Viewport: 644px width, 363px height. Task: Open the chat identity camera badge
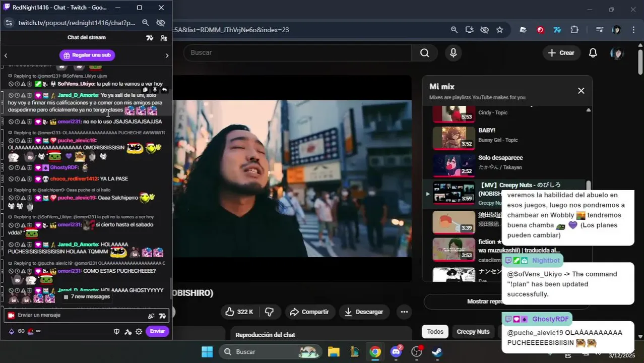click(x=11, y=315)
